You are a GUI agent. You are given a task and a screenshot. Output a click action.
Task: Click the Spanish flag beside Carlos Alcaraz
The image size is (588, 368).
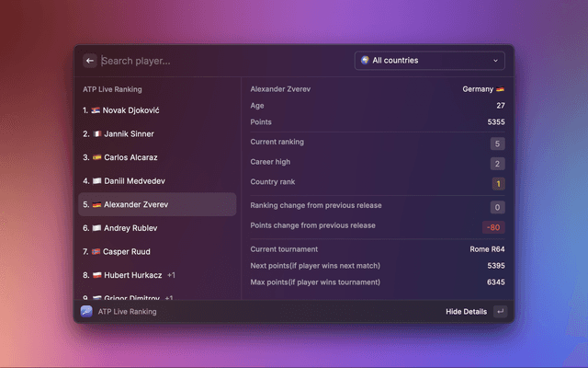click(96, 157)
